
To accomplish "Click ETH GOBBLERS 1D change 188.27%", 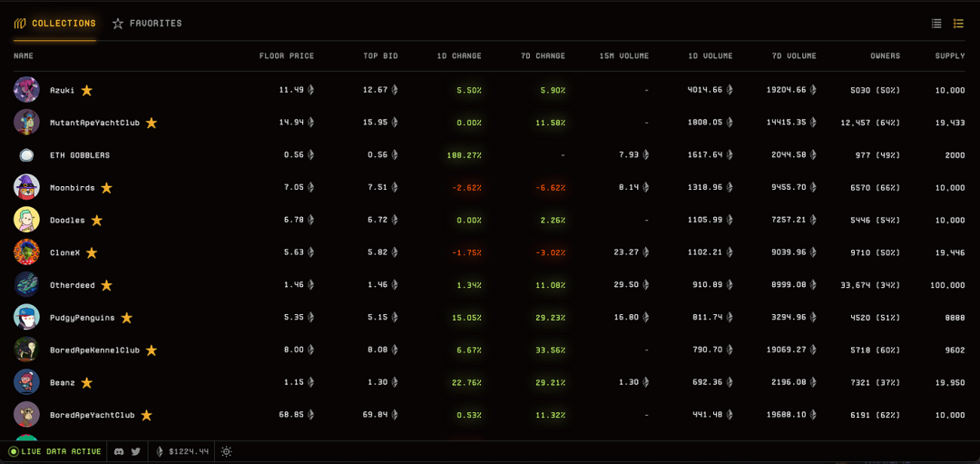I will tap(465, 155).
